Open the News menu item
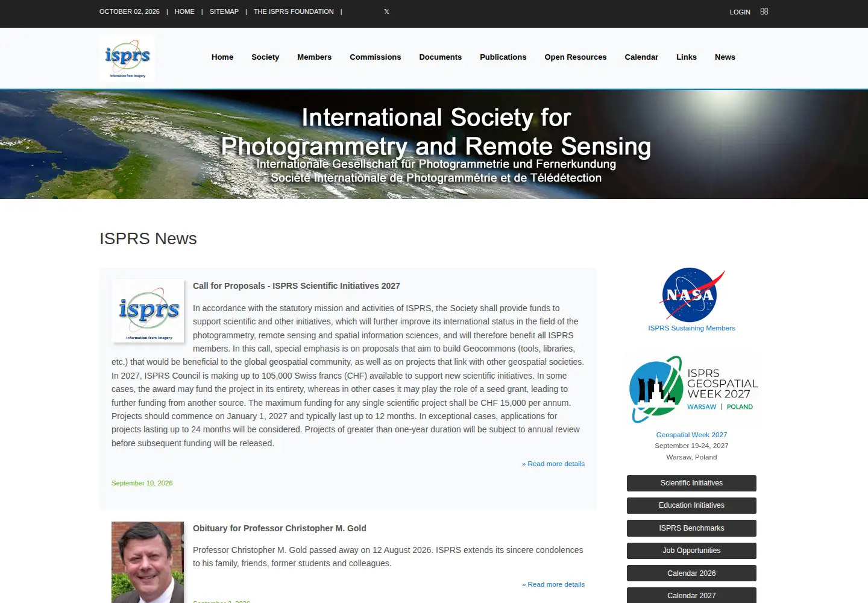 coord(725,57)
